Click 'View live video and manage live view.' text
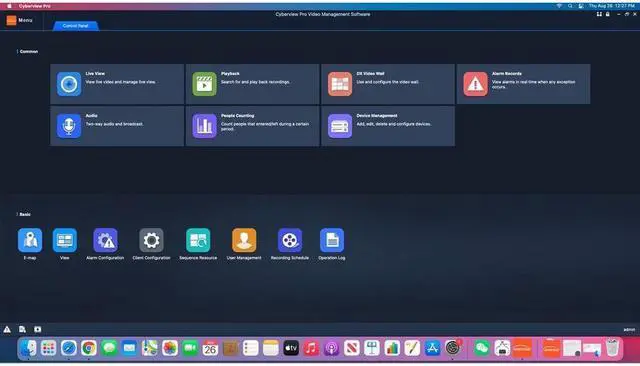This screenshot has height=366, width=640. (120, 82)
